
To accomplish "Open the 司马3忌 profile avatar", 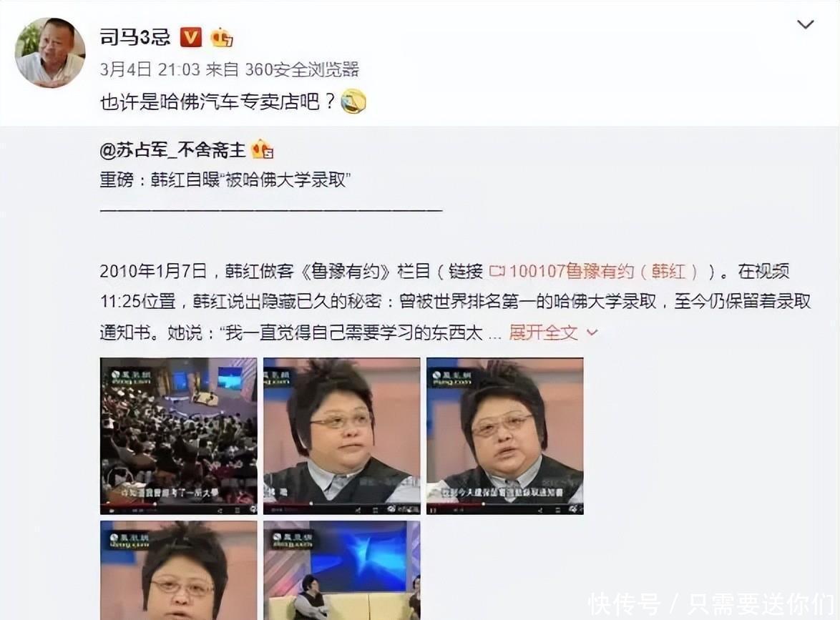I will tap(50, 52).
